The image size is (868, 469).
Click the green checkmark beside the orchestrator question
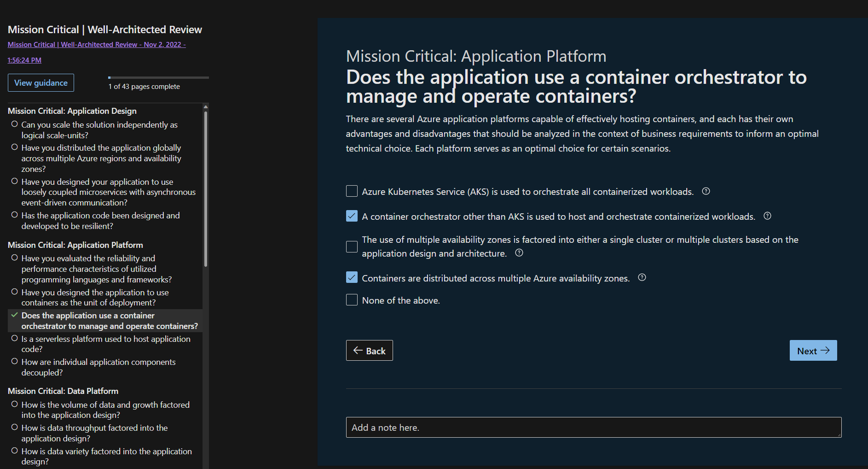(15, 315)
